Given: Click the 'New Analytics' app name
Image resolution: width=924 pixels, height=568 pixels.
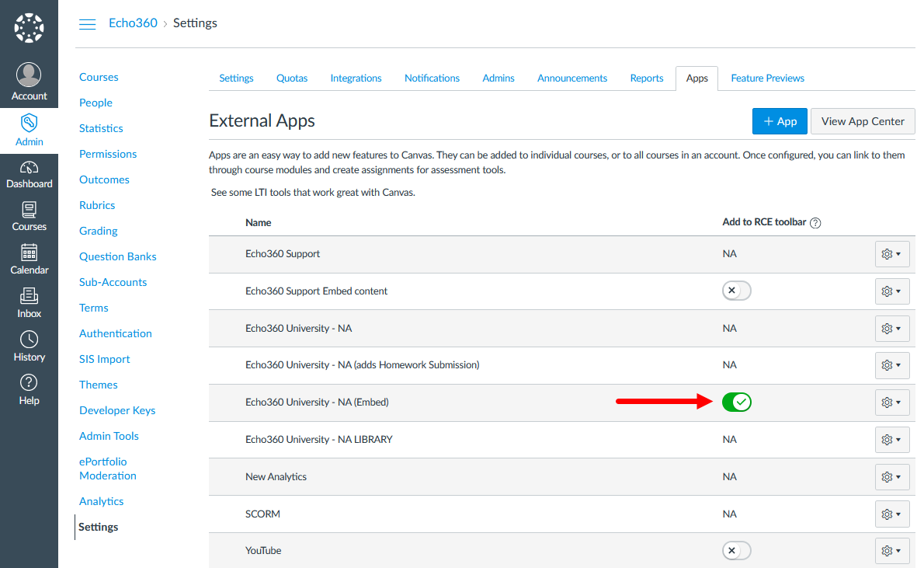Looking at the screenshot, I should (276, 476).
